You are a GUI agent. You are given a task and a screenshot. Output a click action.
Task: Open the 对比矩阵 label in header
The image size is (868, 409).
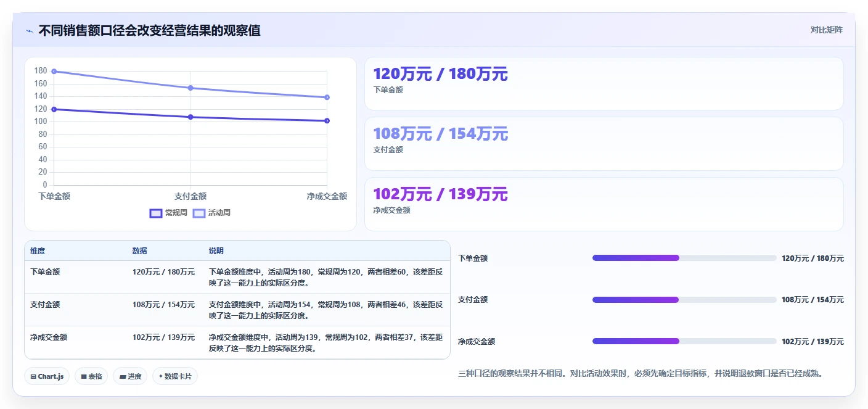point(826,30)
